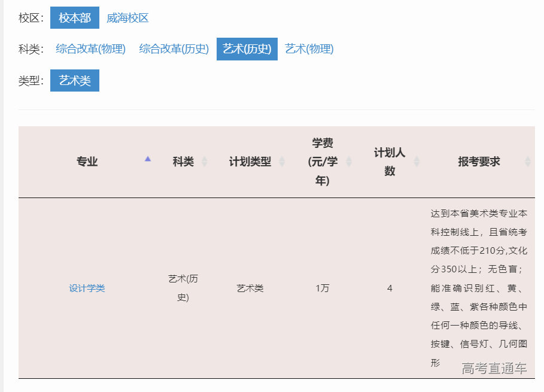Sort 计划人数 column ascending
Screen dimensions: 544x392
416,158
